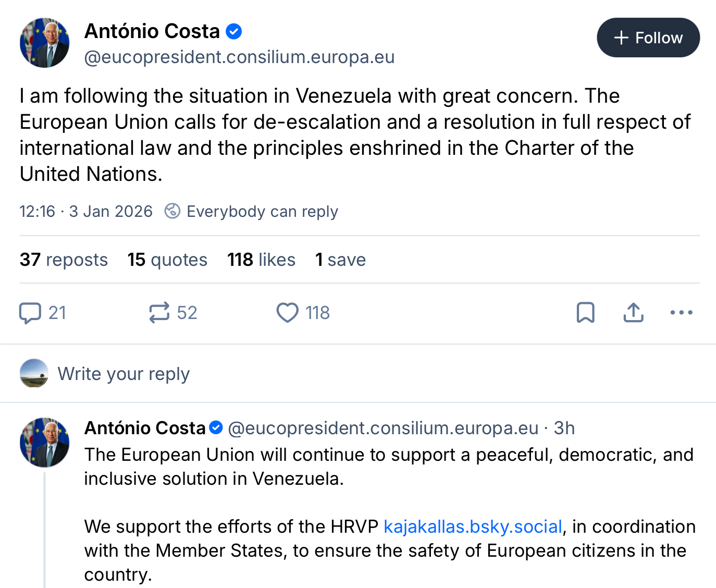View the 37 reposts list
Screen dimensions: 716x588
(x=64, y=260)
